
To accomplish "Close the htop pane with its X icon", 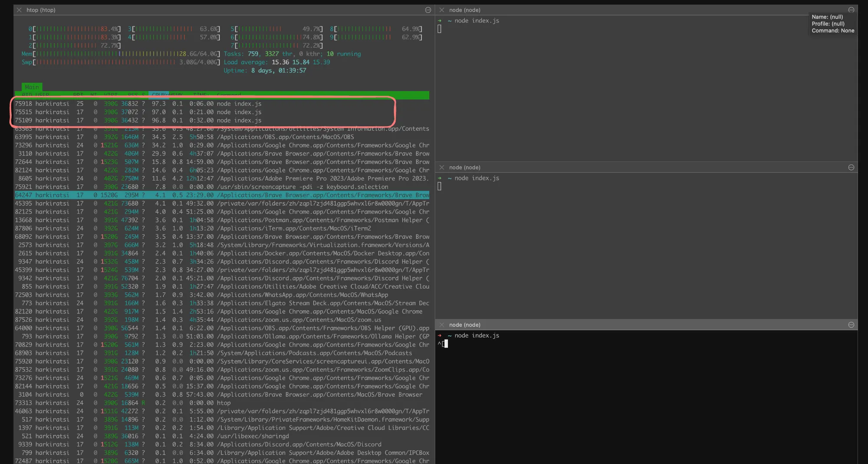I will pyautogui.click(x=19, y=10).
